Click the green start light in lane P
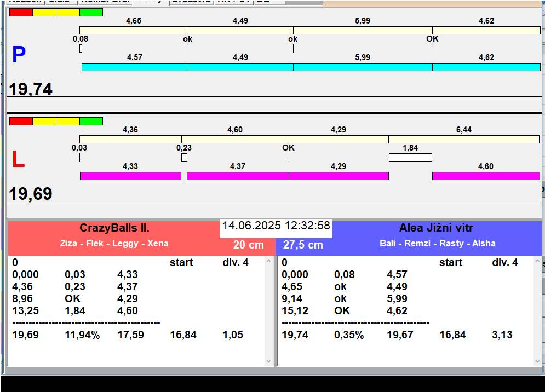The image size is (545, 392). (x=91, y=13)
